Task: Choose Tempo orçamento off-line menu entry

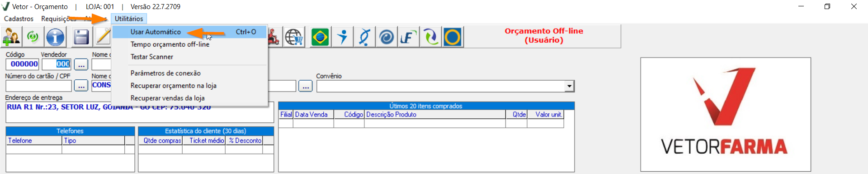Action: (x=189, y=44)
